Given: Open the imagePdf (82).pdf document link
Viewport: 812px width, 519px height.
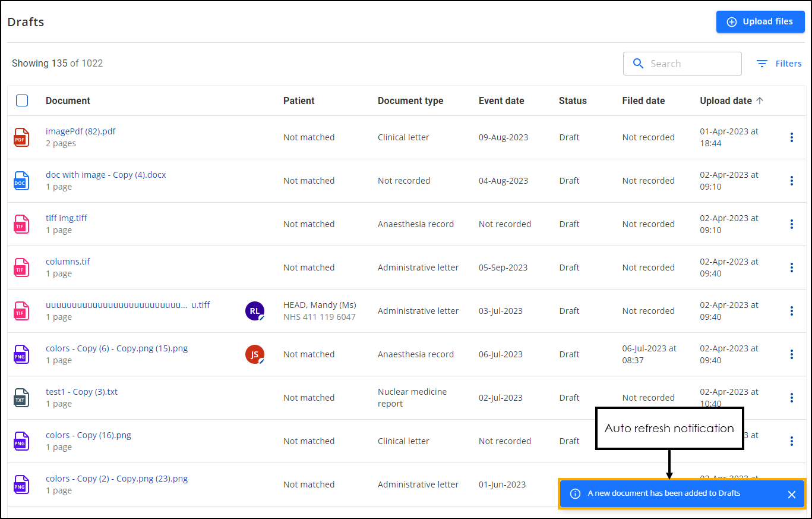Looking at the screenshot, I should 81,131.
